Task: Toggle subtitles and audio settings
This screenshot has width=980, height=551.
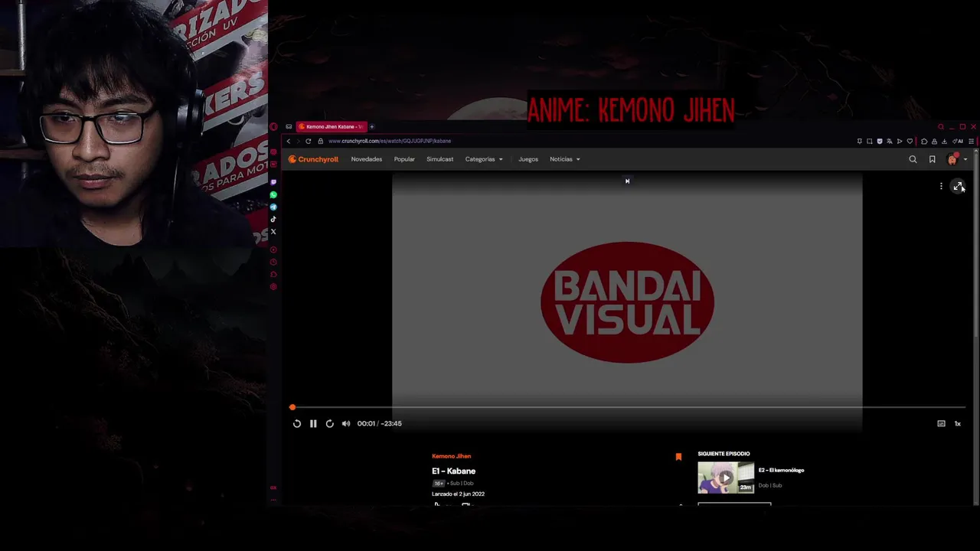Action: (941, 423)
